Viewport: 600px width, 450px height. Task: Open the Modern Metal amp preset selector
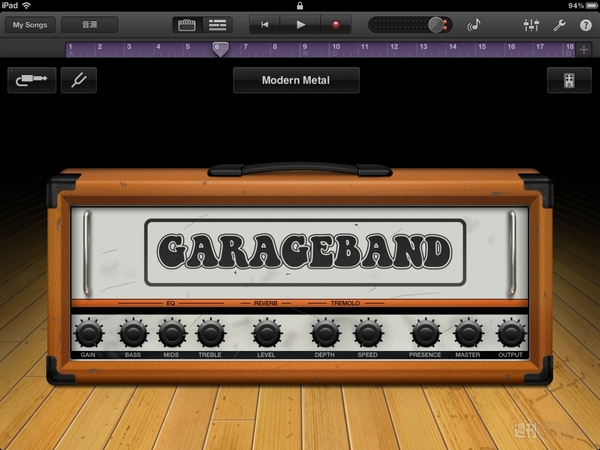tap(296, 81)
